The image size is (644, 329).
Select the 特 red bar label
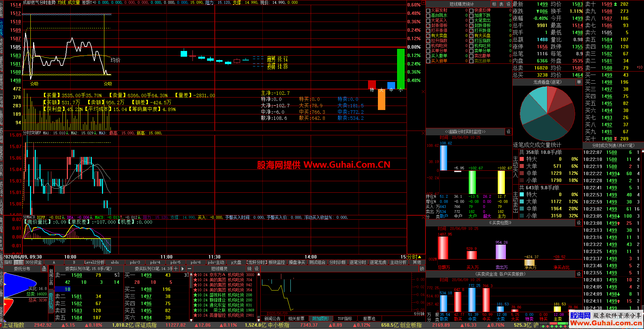click(372, 90)
